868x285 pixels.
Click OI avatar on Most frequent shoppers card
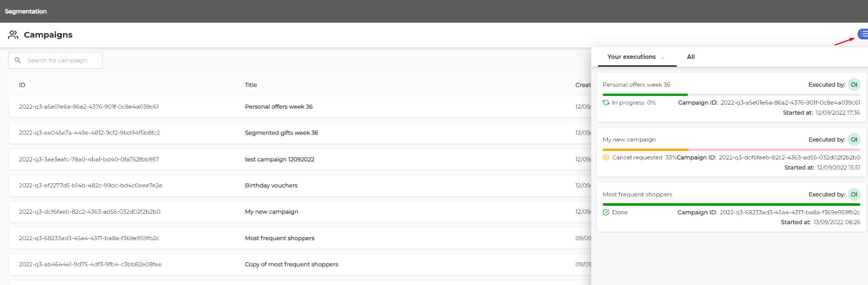pos(854,194)
